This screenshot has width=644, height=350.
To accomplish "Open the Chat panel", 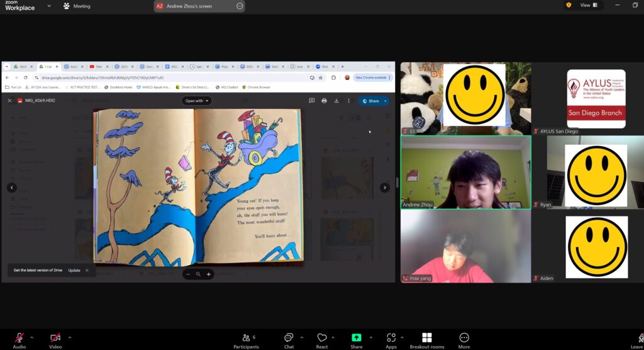I will (x=289, y=341).
